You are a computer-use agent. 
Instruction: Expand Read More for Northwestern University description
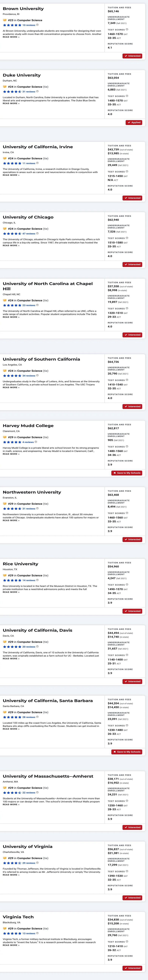11,520
